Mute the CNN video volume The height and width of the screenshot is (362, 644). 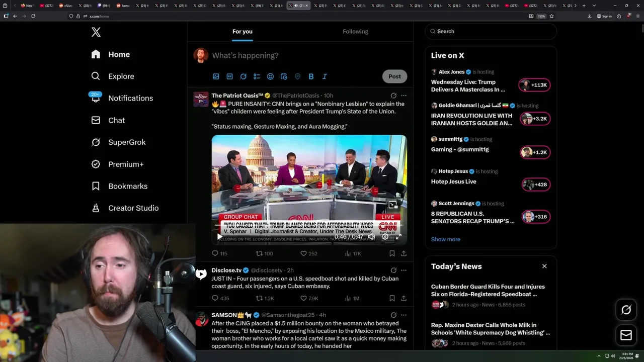(x=371, y=237)
